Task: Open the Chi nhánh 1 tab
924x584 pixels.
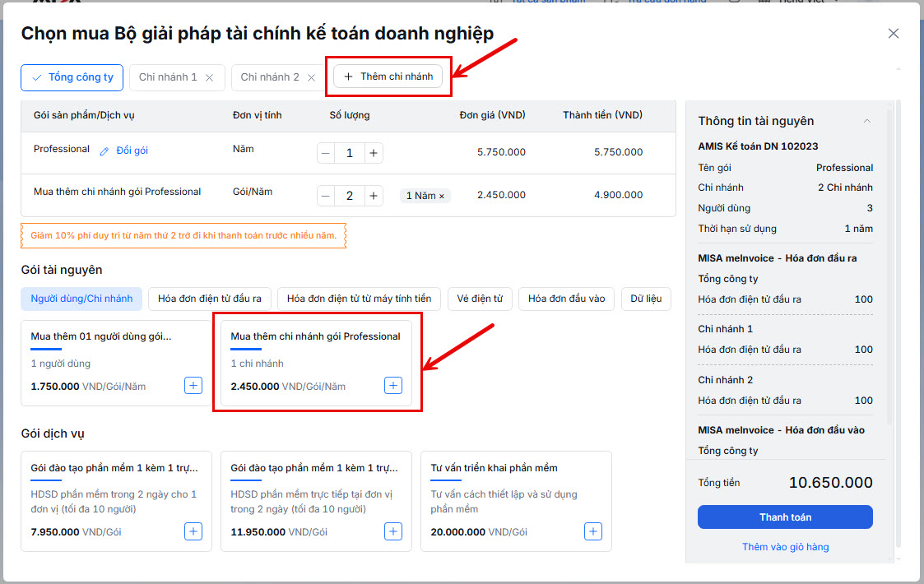Action: pyautogui.click(x=168, y=77)
